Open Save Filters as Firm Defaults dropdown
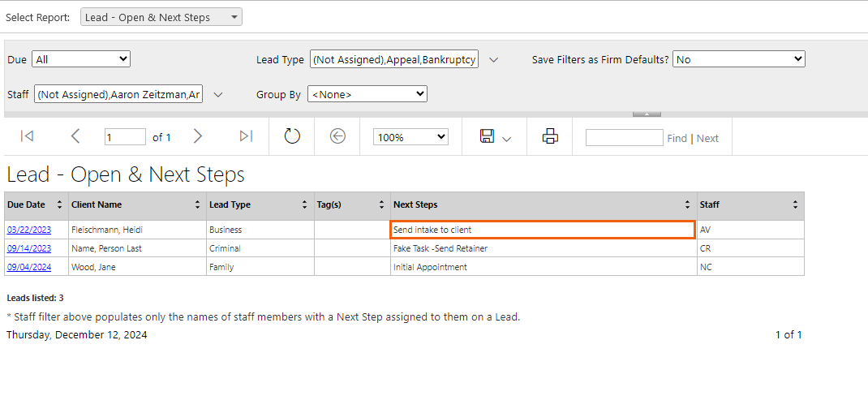The width and height of the screenshot is (868, 396). click(x=738, y=59)
